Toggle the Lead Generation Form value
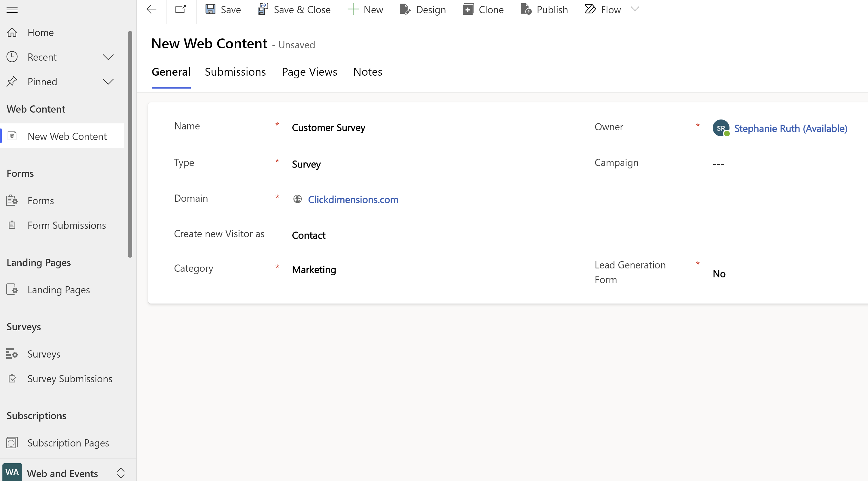 719,273
